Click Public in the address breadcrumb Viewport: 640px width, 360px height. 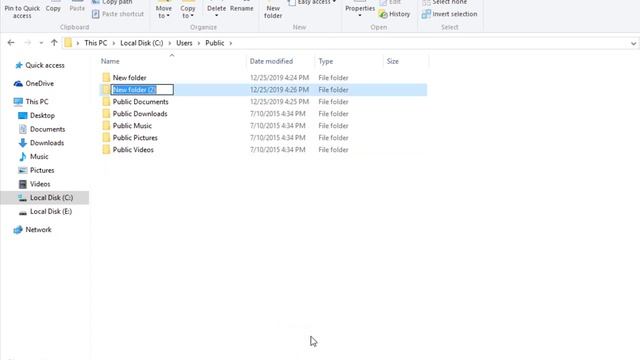[x=215, y=43]
